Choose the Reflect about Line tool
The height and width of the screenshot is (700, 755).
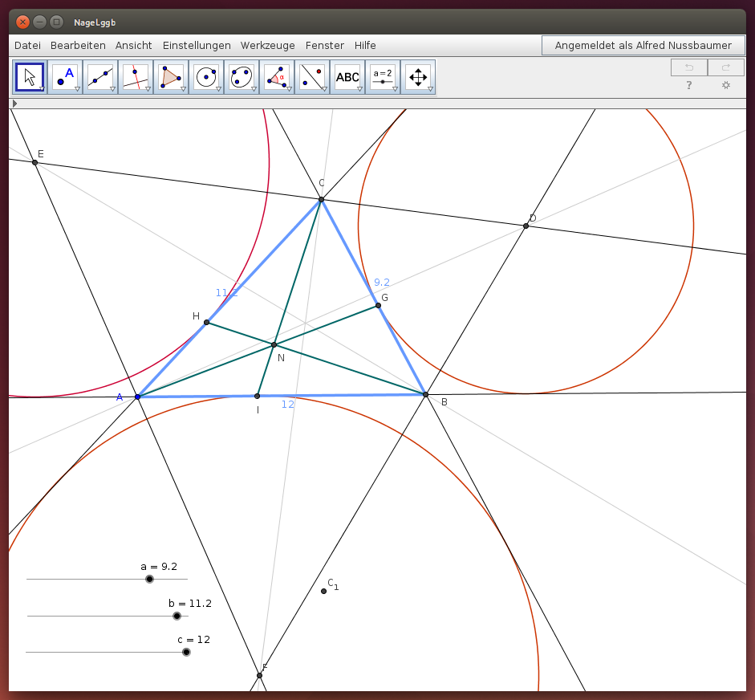tap(312, 77)
